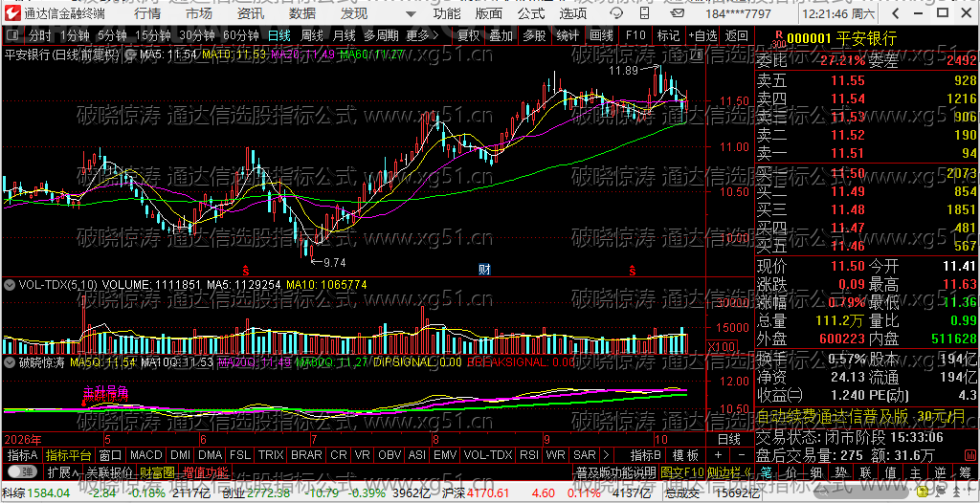Toggle the 弹 switch at bottom left
This screenshot has width=980, height=503.
point(21,471)
